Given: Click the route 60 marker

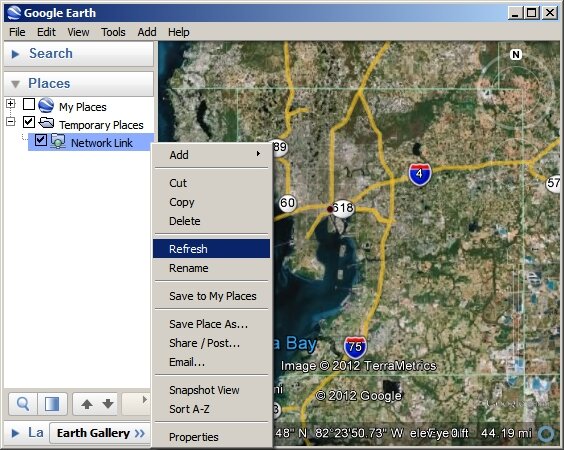Looking at the screenshot, I should click(287, 203).
